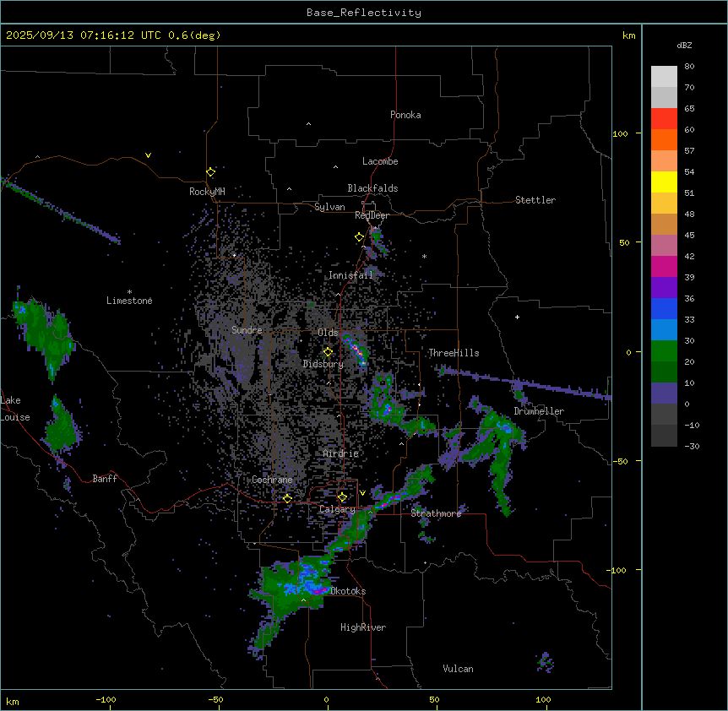The width and height of the screenshot is (728, 711).
Task: Click the Base_Reflectivity title
Action: click(364, 13)
